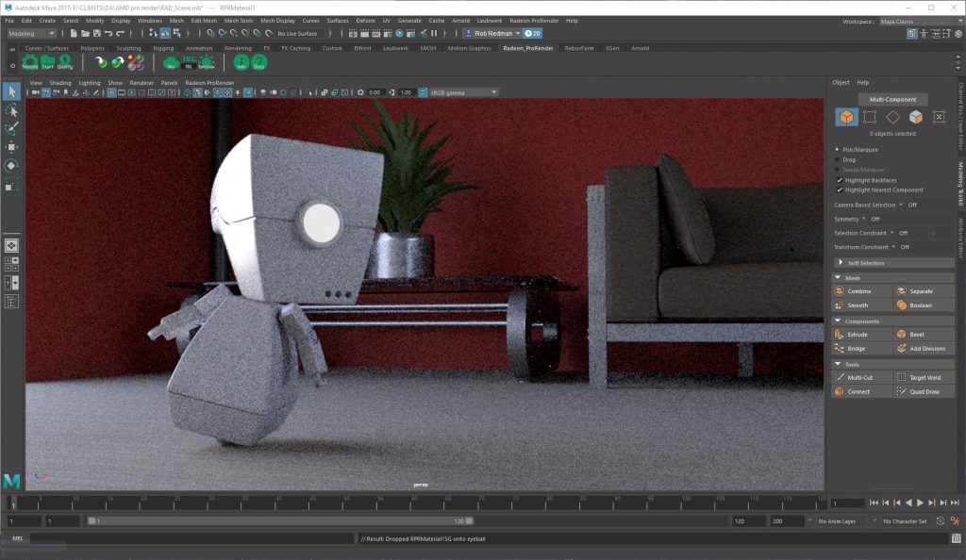Collapse the Mesh section
This screenshot has height=560, width=966.
[893, 278]
